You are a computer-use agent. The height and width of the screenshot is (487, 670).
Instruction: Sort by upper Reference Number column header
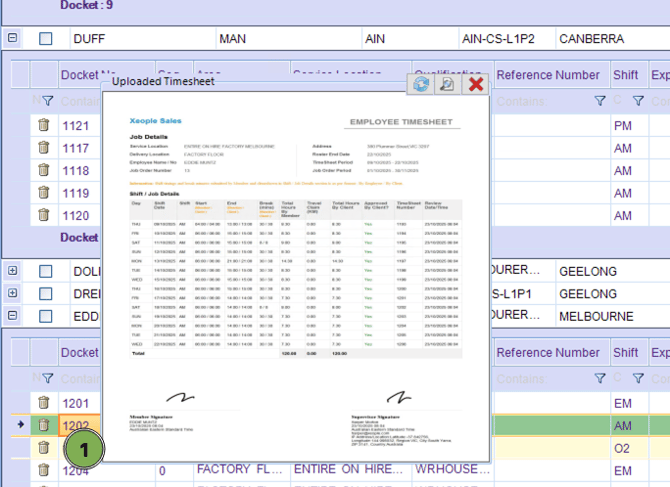pos(548,75)
